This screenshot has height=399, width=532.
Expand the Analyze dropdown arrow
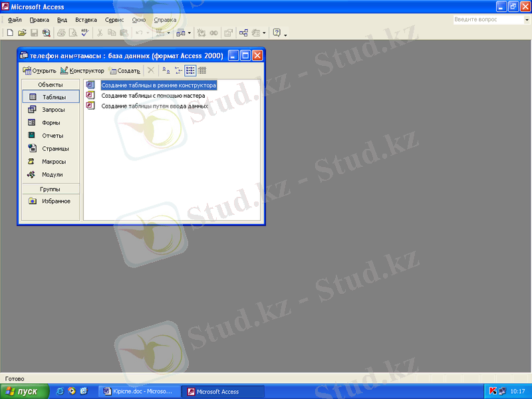(190, 33)
